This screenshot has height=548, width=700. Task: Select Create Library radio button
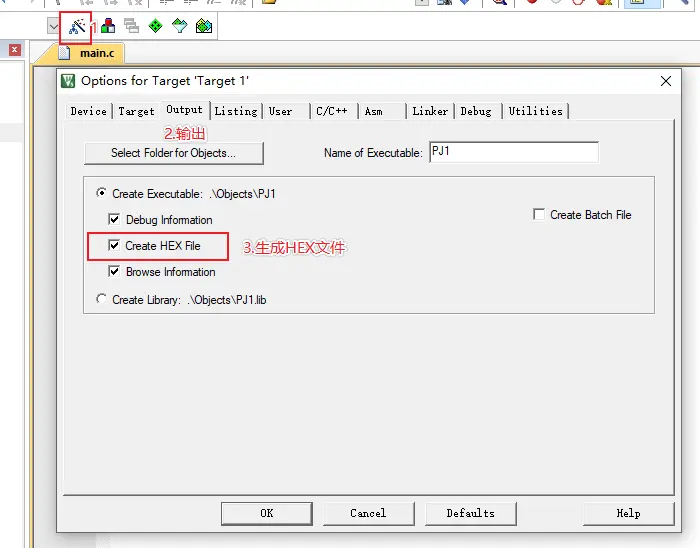coord(101,299)
